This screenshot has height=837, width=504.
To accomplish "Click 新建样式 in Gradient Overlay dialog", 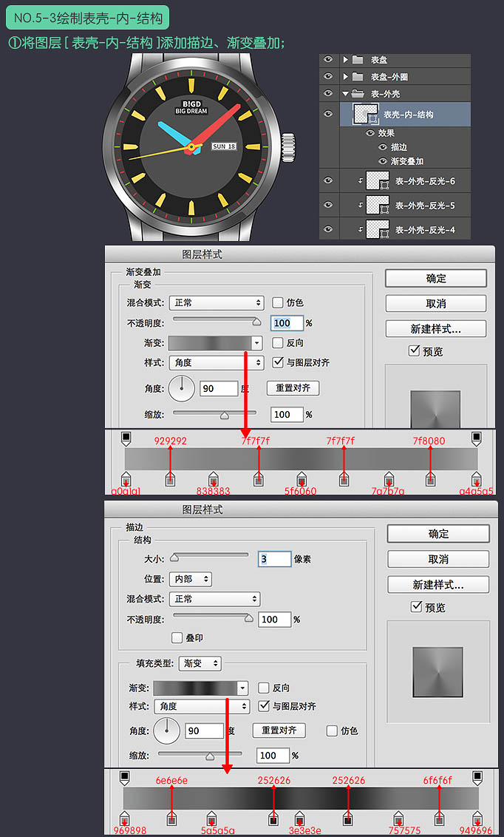I will point(436,329).
